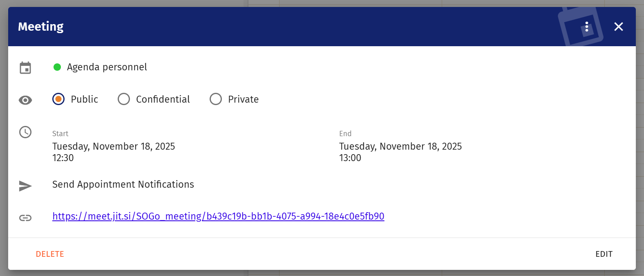
Task: Click Send Appointment Notifications
Action: pyautogui.click(x=123, y=184)
